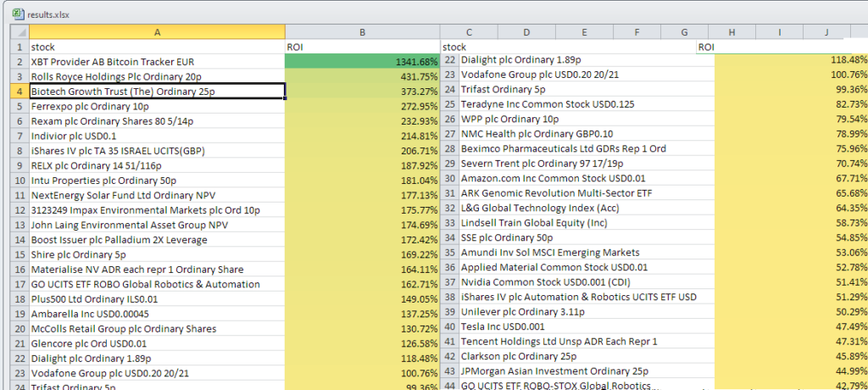Select the ARK Genomic Revolution Multi-Sector ETF cell
This screenshot has height=390, width=868.
tap(587, 193)
